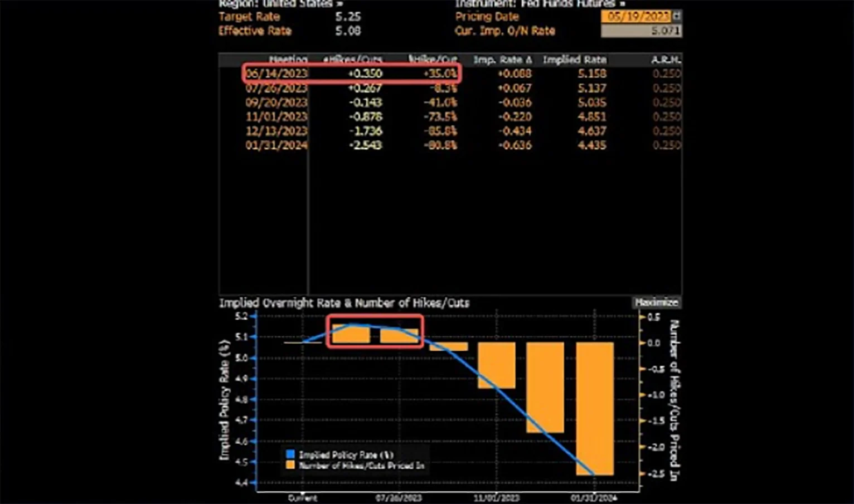Click the +35.0% hike probability cell
The width and height of the screenshot is (854, 504).
tap(440, 74)
